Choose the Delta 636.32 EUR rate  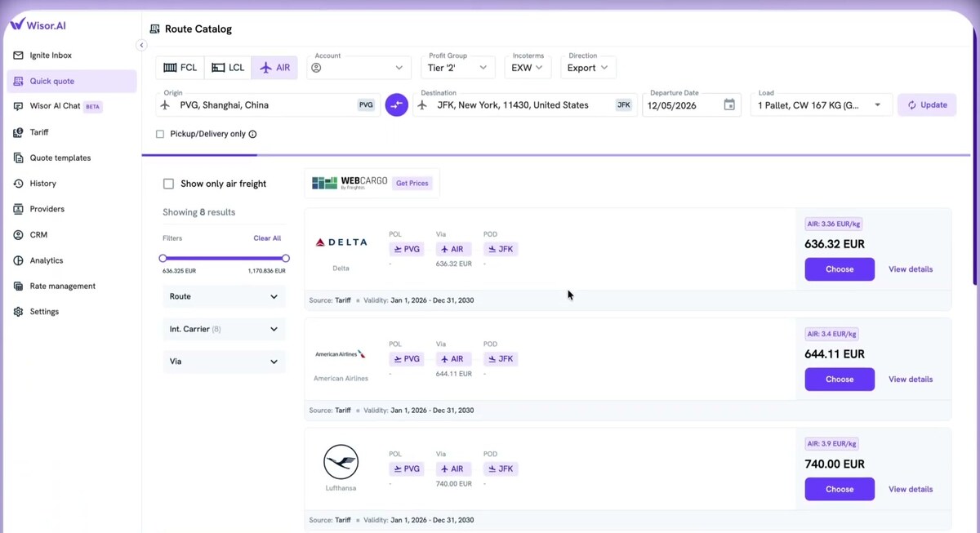point(840,269)
